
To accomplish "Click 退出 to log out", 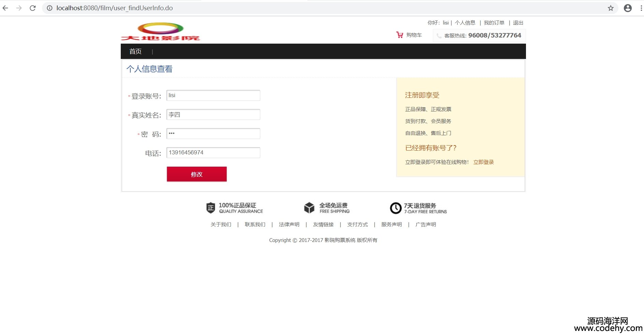I will 518,23.
